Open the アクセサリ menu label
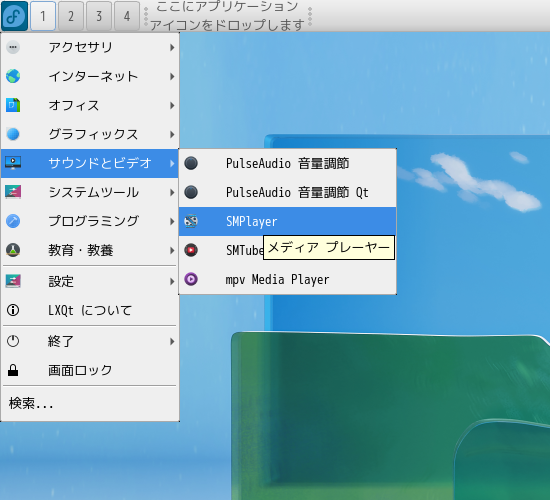This screenshot has height=500, width=550. 80,47
